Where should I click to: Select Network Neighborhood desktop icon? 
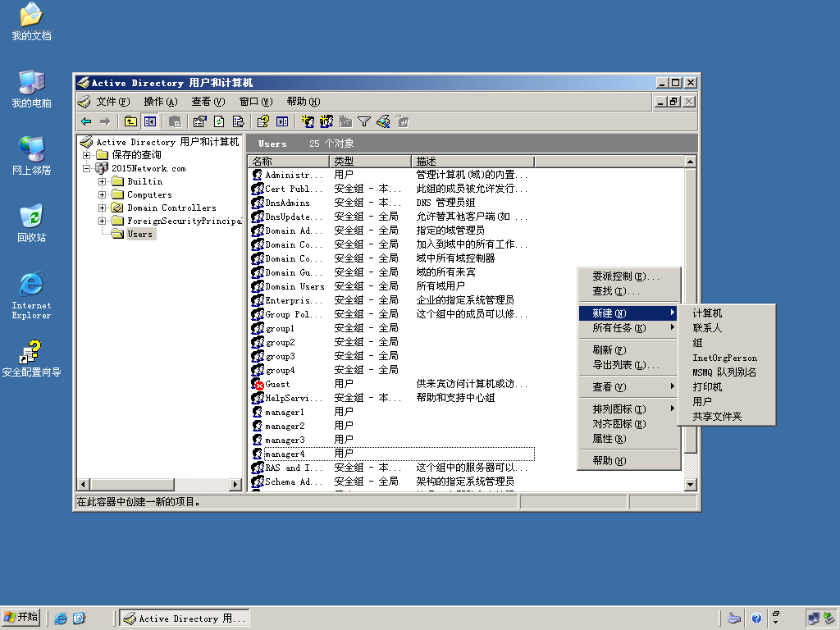(x=31, y=157)
